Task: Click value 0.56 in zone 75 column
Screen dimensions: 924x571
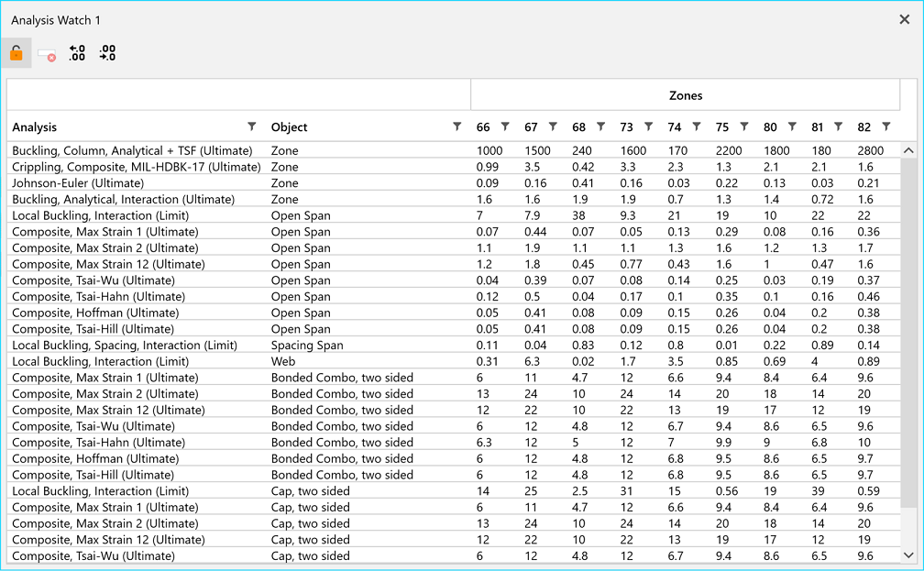Action: (727, 491)
